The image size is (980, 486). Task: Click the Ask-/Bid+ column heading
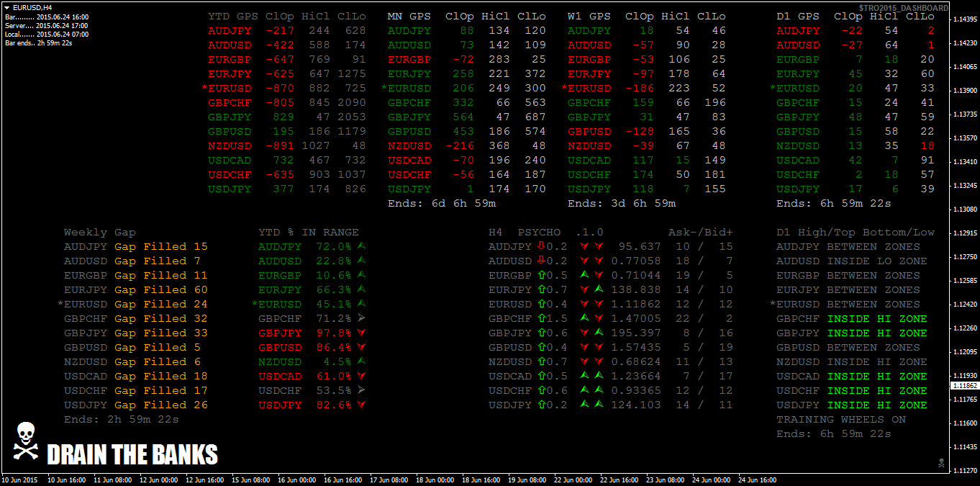(x=701, y=232)
